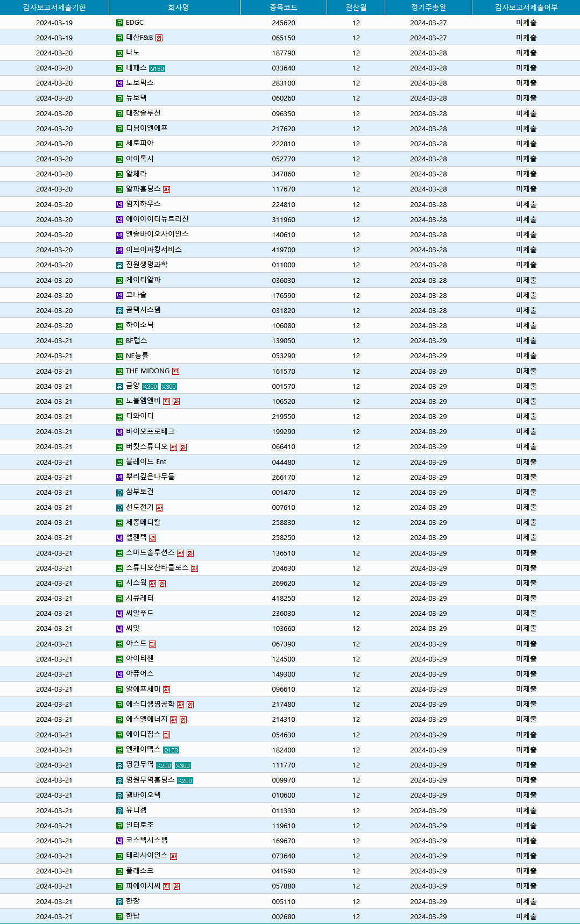Click the 관 badge next to 시스웍
This screenshot has height=924, width=580.
point(152,584)
